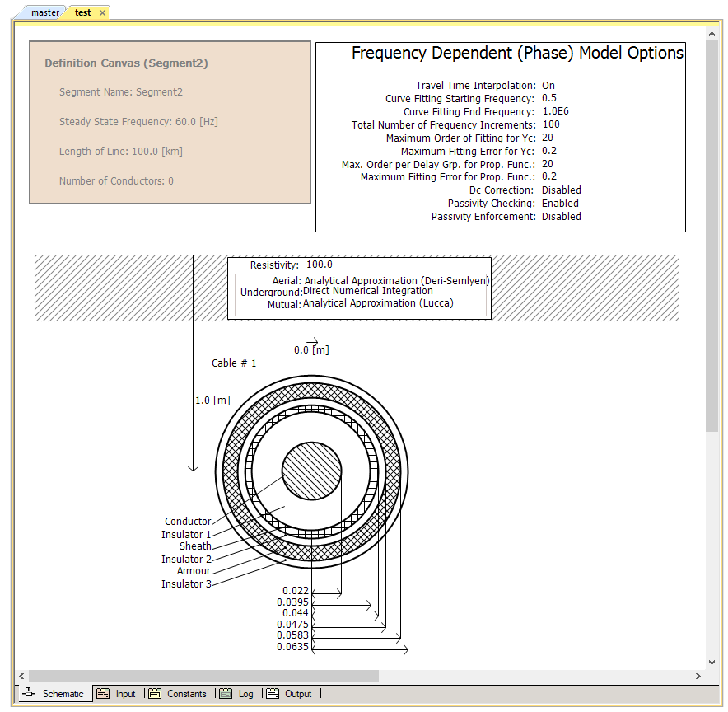Image resolution: width=728 pixels, height=712 pixels.
Task: Click the hatched conductor core of the cable
Action: pos(311,471)
